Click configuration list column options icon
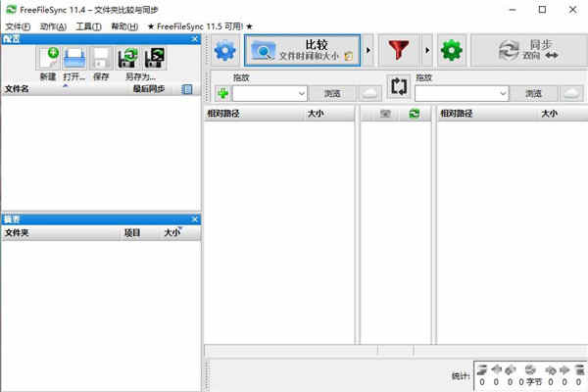This screenshot has height=392, width=588. [x=187, y=89]
